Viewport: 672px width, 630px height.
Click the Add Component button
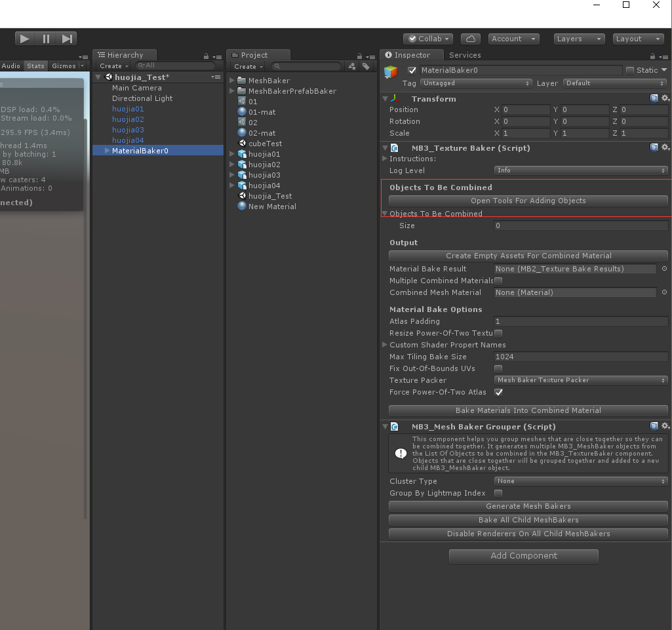[523, 556]
